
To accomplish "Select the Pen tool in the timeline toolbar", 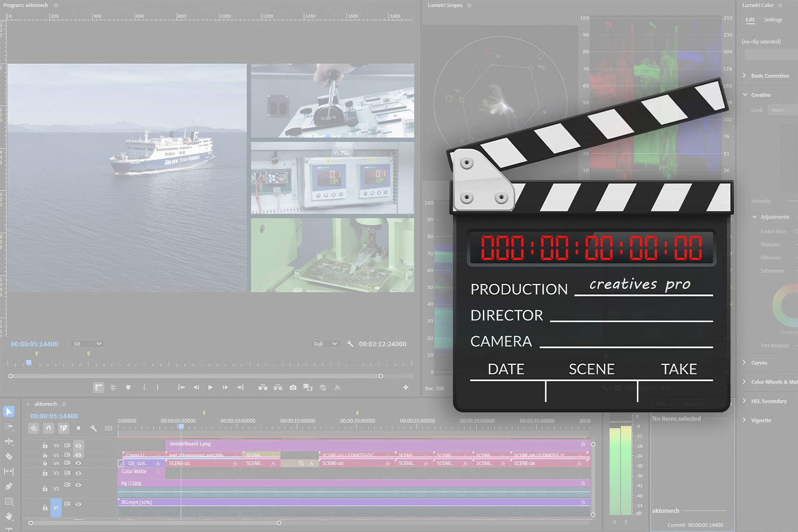I will (9, 485).
